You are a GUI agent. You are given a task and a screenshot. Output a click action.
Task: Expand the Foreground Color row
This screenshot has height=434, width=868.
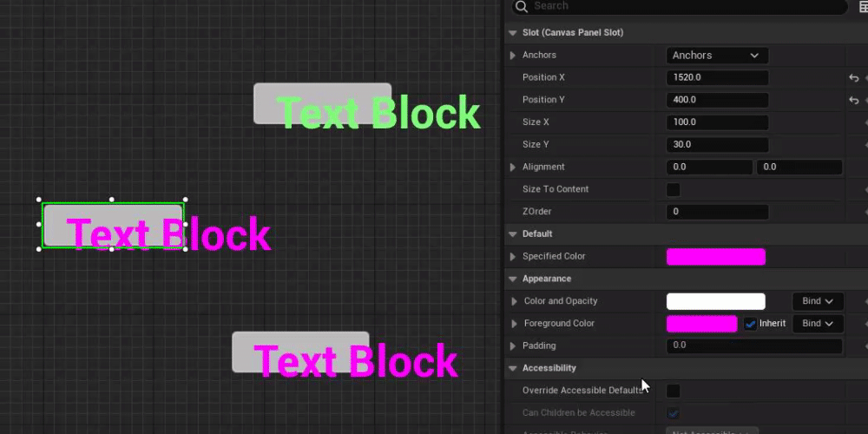click(x=514, y=324)
